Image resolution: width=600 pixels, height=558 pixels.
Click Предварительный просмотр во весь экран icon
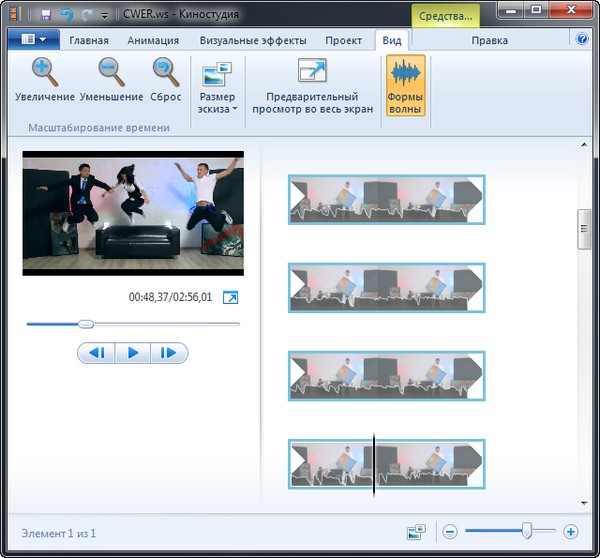click(312, 71)
